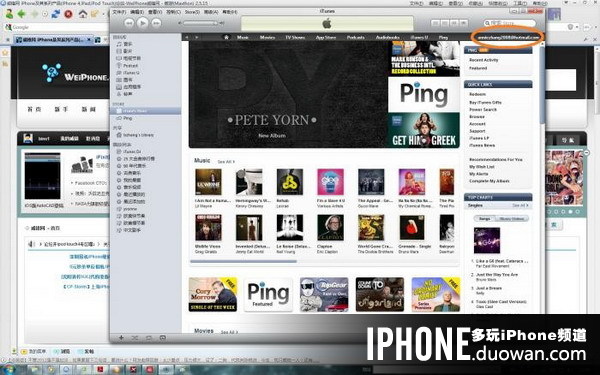Open the Rehab album cover
600x375 pixels.
click(290, 182)
